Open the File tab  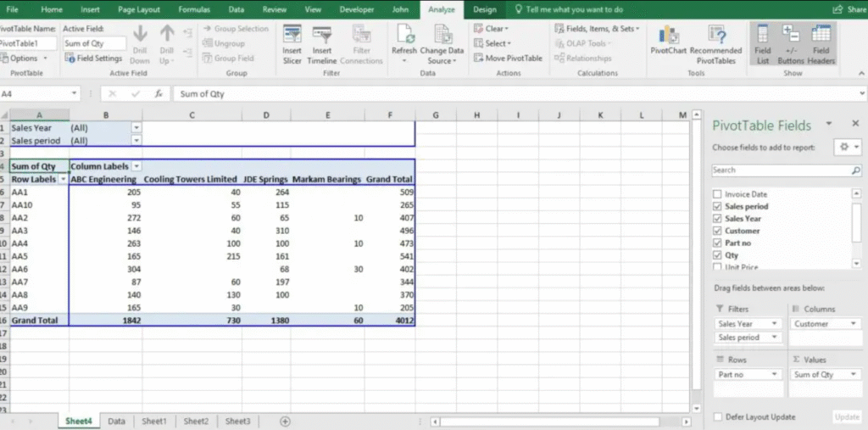point(12,9)
